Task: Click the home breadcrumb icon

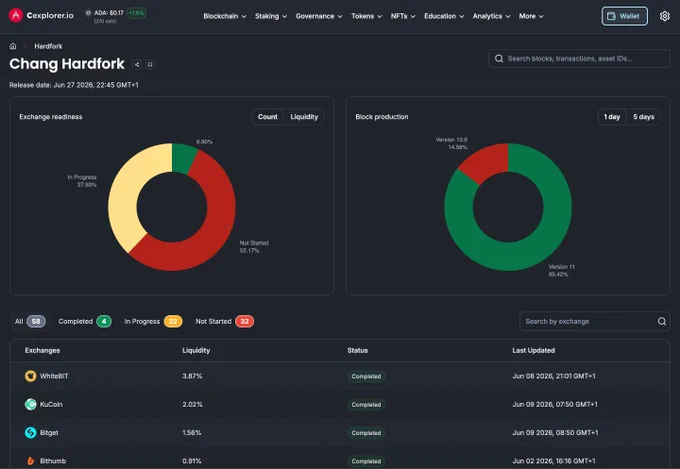Action: [x=13, y=46]
